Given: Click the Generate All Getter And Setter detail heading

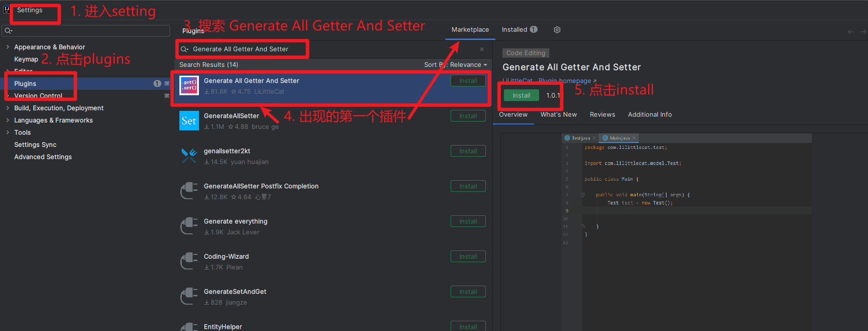Looking at the screenshot, I should pyautogui.click(x=571, y=67).
